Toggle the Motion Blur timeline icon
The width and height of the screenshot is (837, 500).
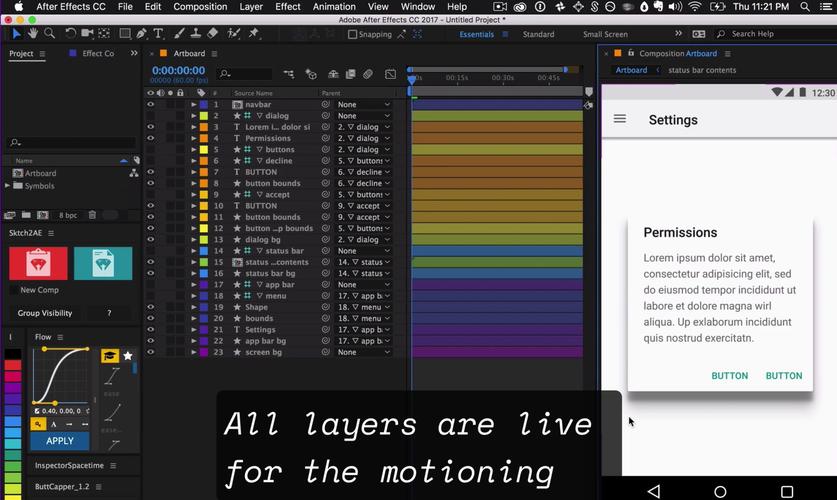[368, 74]
